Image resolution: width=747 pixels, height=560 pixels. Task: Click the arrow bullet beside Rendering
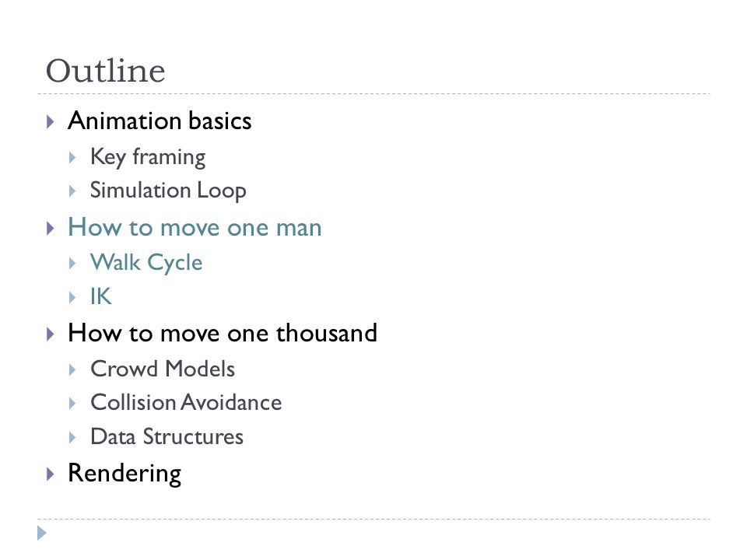[x=50, y=474]
